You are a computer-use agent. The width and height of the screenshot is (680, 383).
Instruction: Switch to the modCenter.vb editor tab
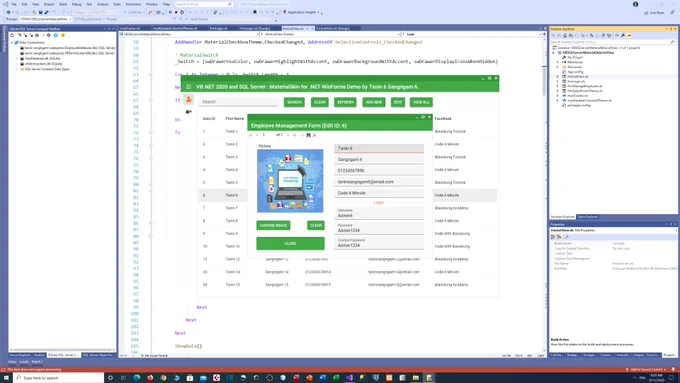[x=130, y=28]
